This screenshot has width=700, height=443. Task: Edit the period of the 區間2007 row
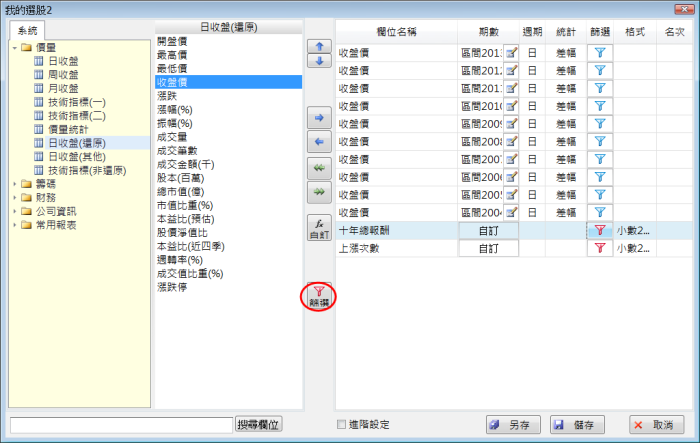pyautogui.click(x=511, y=159)
